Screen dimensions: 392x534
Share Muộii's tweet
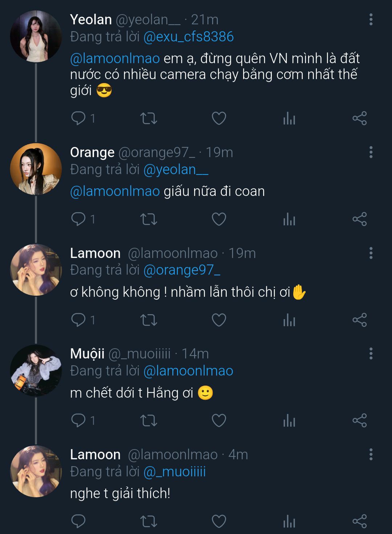pos(359,420)
